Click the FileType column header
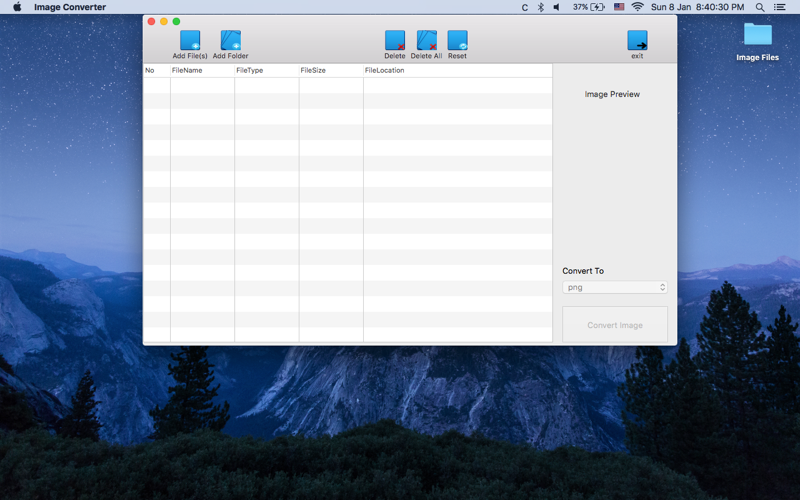The image size is (800, 500). (x=267, y=70)
